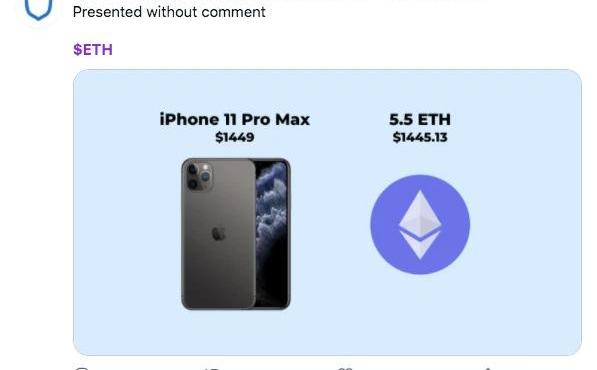Click the Apple logo on the phone back
This screenshot has height=370, width=597.
(x=218, y=233)
